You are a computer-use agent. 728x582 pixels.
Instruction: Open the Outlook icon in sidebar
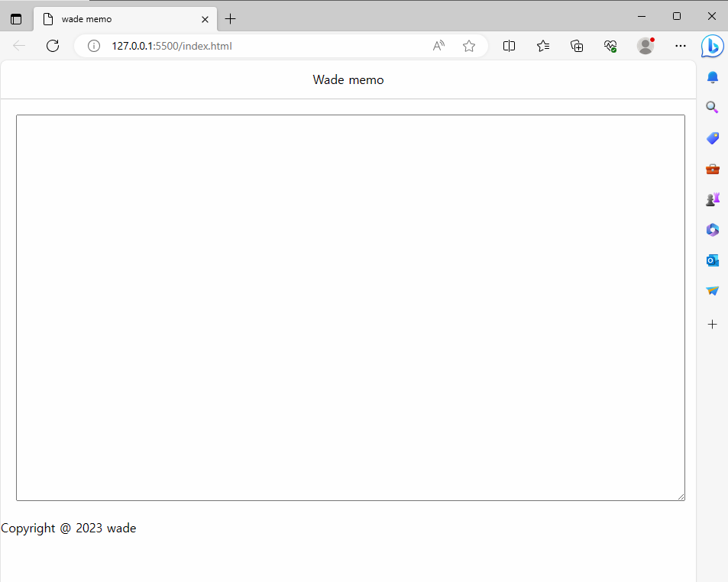click(x=713, y=260)
